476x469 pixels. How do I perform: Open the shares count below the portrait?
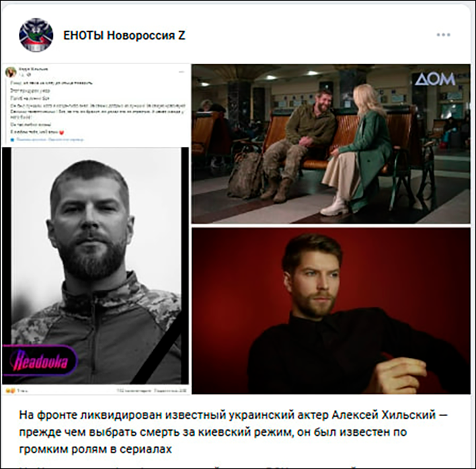pyautogui.click(x=170, y=391)
